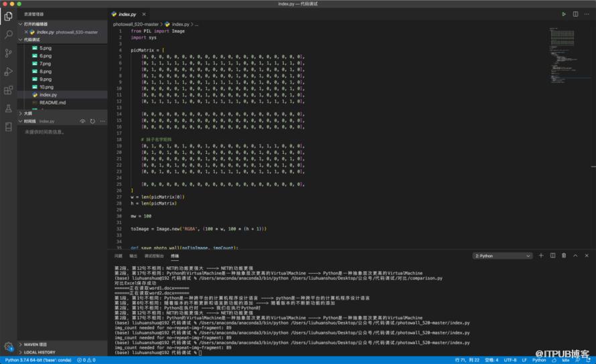Expand the LOCAL HISTORY section
This screenshot has height=364, width=596.
pos(62,352)
